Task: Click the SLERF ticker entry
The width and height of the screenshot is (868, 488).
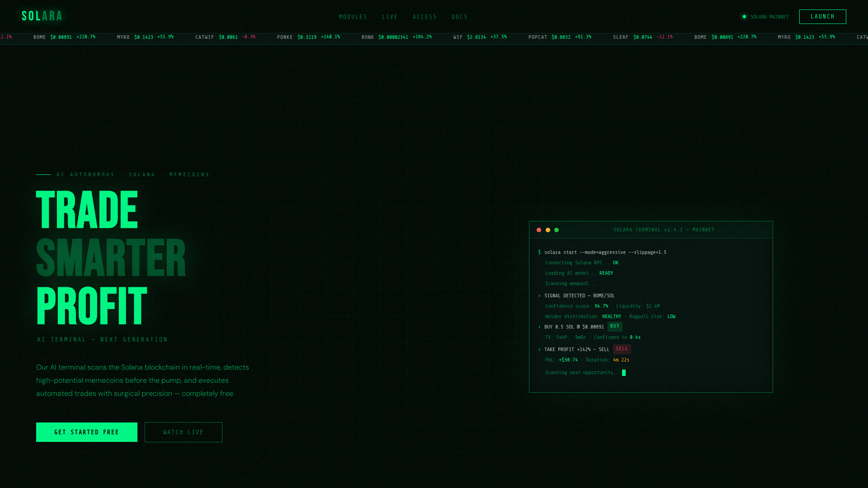Action: click(643, 38)
